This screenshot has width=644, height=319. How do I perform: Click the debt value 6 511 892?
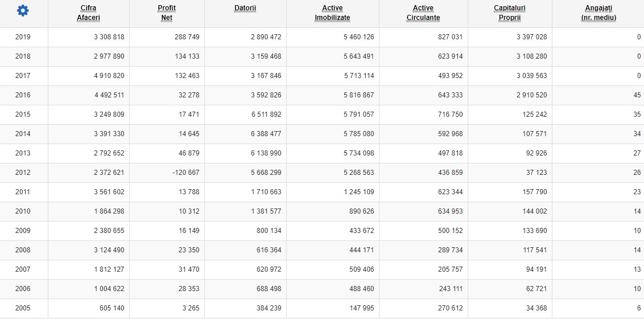coord(266,114)
